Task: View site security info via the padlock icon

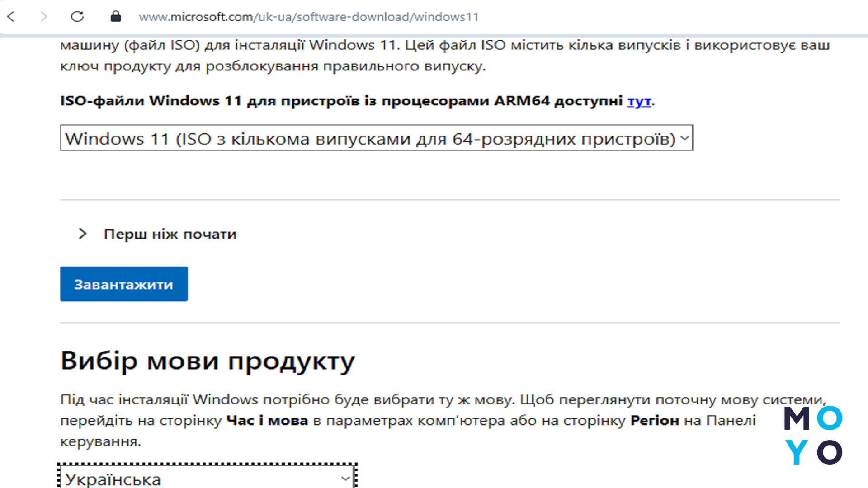Action: coord(116,17)
